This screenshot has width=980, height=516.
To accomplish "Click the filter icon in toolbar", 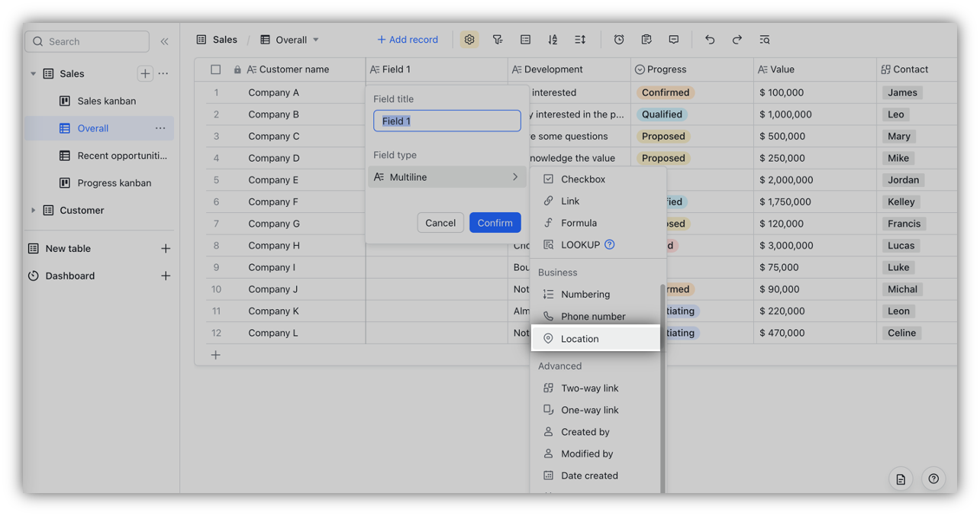I will [x=498, y=40].
